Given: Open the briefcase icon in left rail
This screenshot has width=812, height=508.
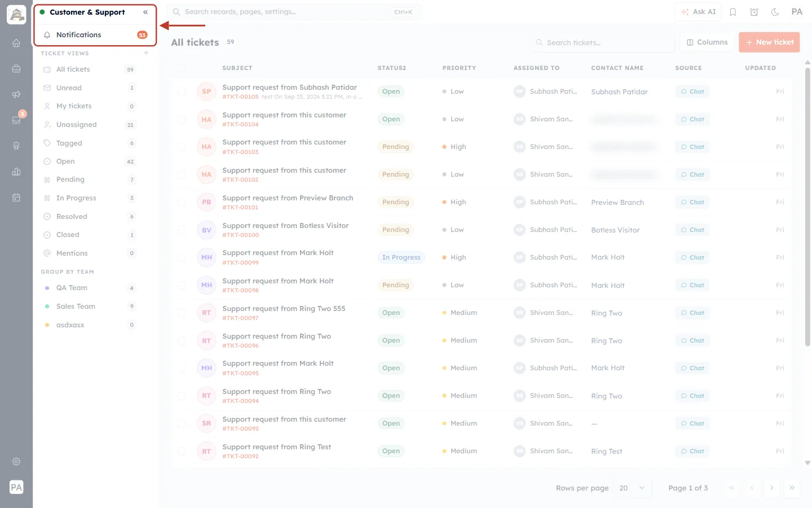Looking at the screenshot, I should [x=16, y=68].
